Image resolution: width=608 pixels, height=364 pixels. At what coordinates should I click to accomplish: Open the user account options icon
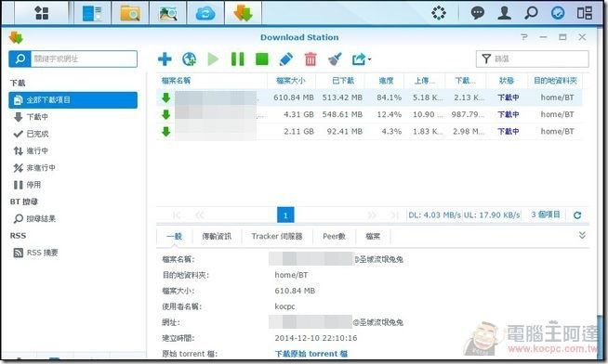(x=504, y=13)
